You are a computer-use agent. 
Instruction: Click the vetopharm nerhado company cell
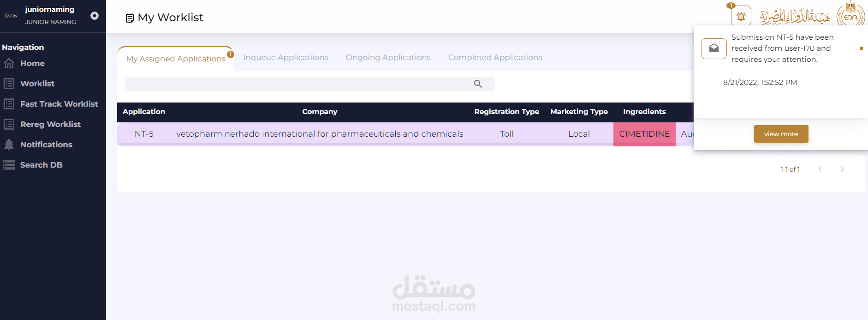(320, 134)
